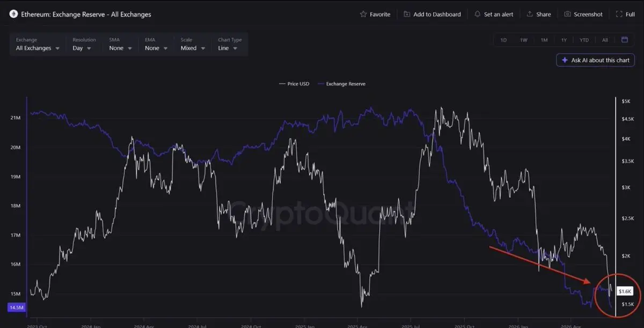The width and height of the screenshot is (644, 328).
Task: Click the Add to Dashboard icon
Action: pyautogui.click(x=407, y=14)
